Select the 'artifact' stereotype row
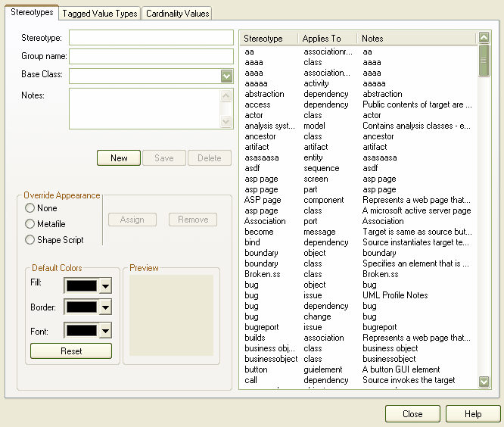This screenshot has height=427, width=504. coord(359,147)
